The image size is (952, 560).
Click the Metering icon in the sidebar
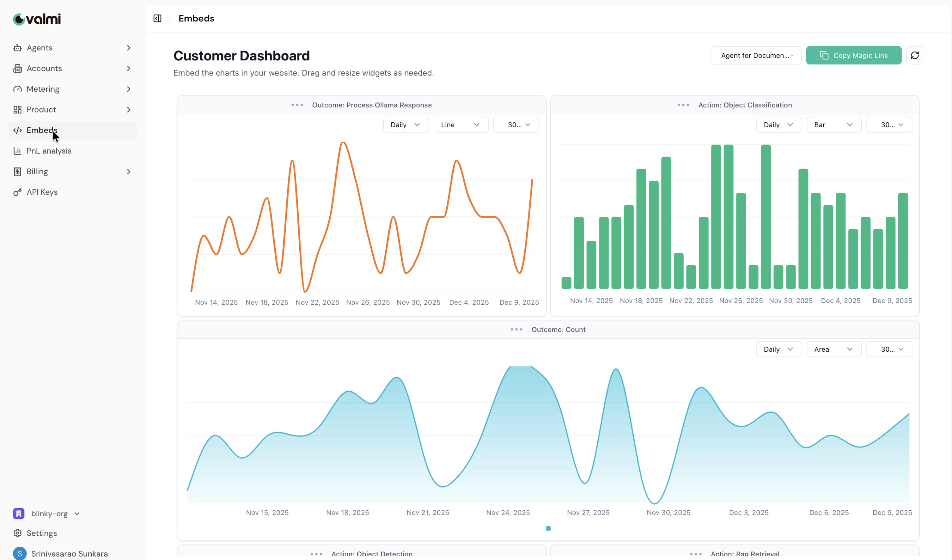coord(18,89)
